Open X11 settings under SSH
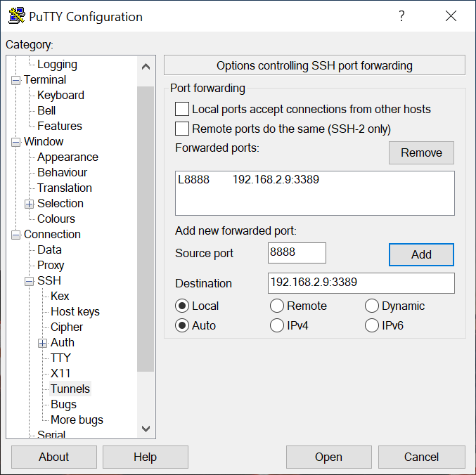The height and width of the screenshot is (475, 476). pyautogui.click(x=60, y=373)
